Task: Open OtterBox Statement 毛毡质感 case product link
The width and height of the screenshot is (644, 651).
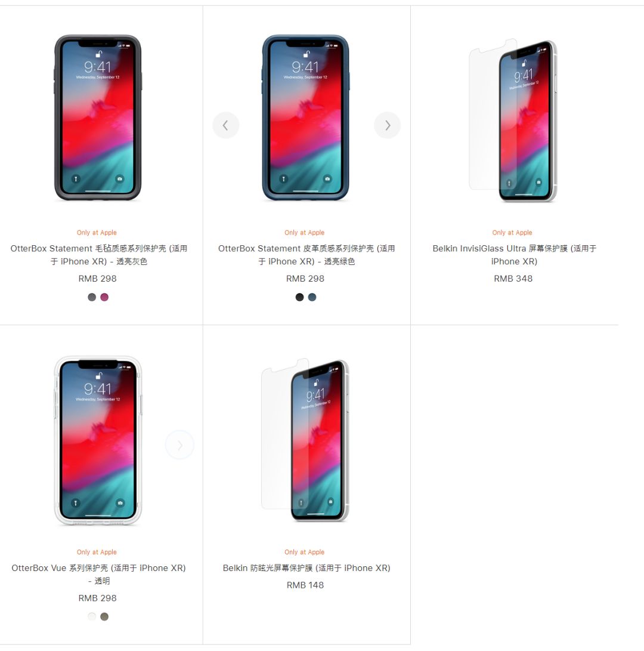Action: [97, 255]
